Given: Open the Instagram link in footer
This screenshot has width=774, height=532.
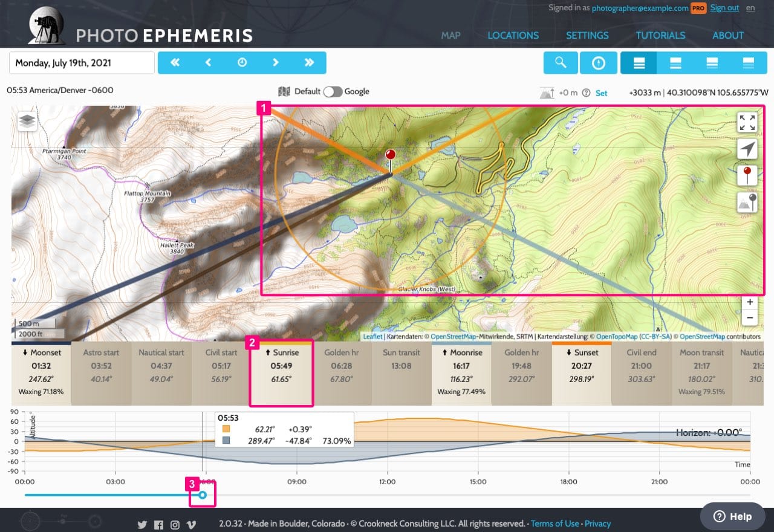Looking at the screenshot, I should 175,525.
